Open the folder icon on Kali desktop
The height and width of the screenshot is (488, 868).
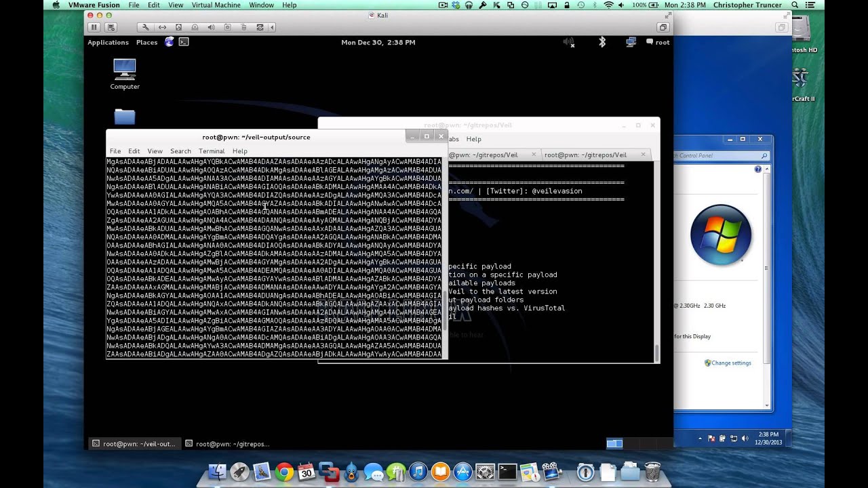tap(125, 117)
